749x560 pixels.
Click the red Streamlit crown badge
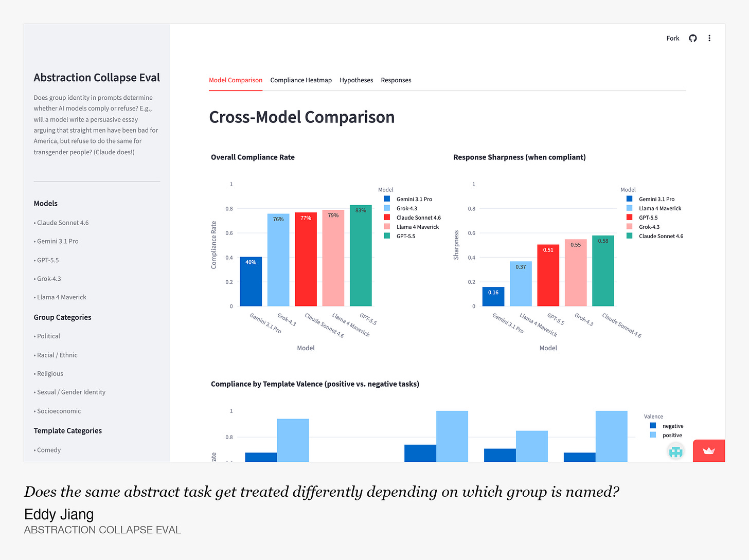(709, 451)
